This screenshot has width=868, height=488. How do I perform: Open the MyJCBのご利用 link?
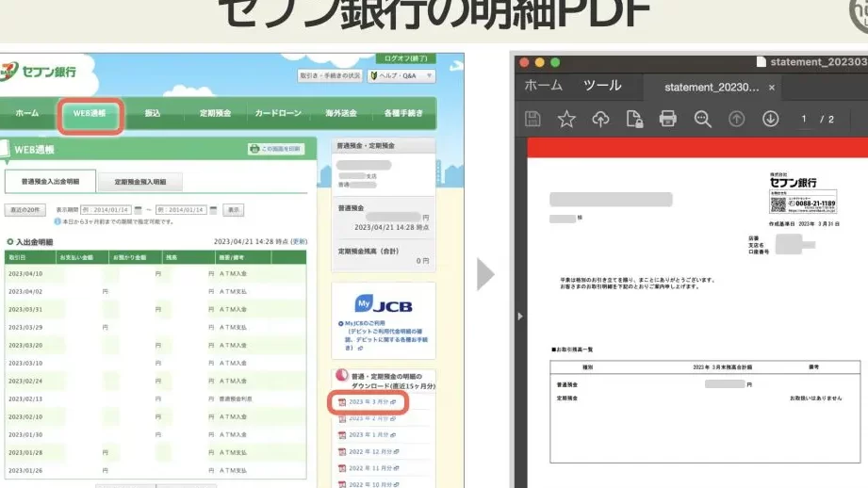pos(365,323)
